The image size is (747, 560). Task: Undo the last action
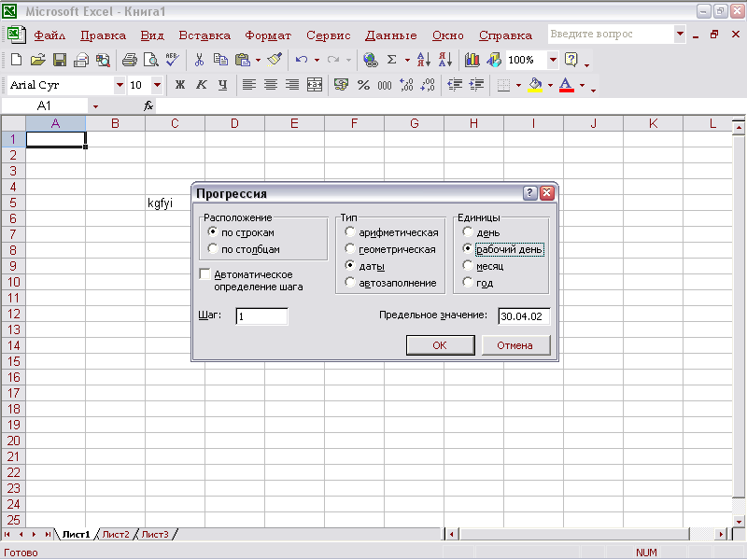[x=301, y=60]
